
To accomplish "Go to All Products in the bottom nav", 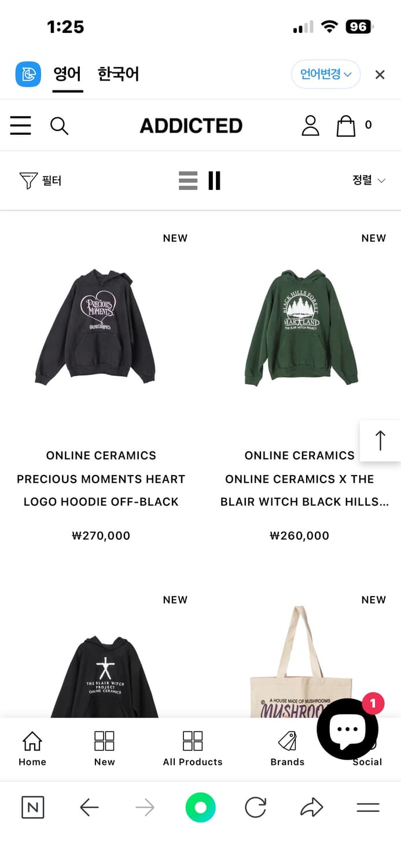I will pos(193,748).
